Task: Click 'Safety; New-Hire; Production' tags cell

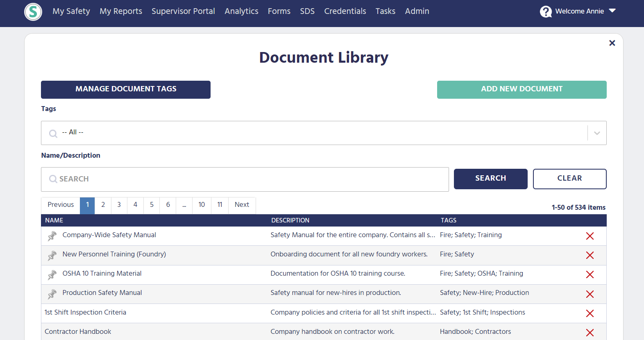Action: [484, 293]
